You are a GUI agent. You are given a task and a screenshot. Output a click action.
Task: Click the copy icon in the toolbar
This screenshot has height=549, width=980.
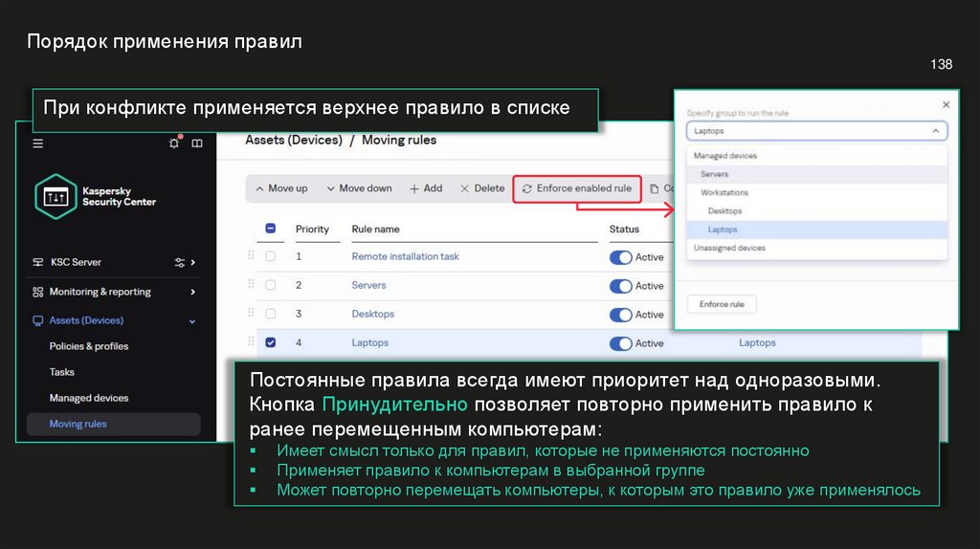click(654, 188)
